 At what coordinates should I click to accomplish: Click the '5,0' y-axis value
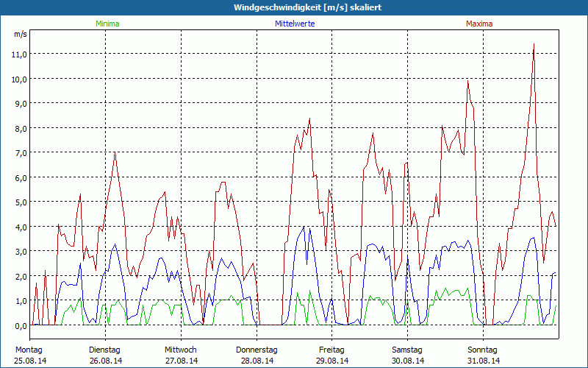pyautogui.click(x=21, y=202)
